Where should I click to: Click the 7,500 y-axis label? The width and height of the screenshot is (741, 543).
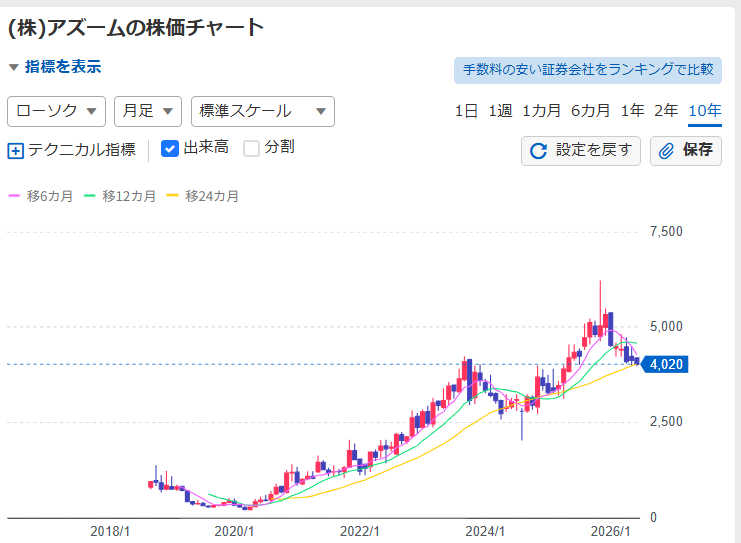(666, 232)
